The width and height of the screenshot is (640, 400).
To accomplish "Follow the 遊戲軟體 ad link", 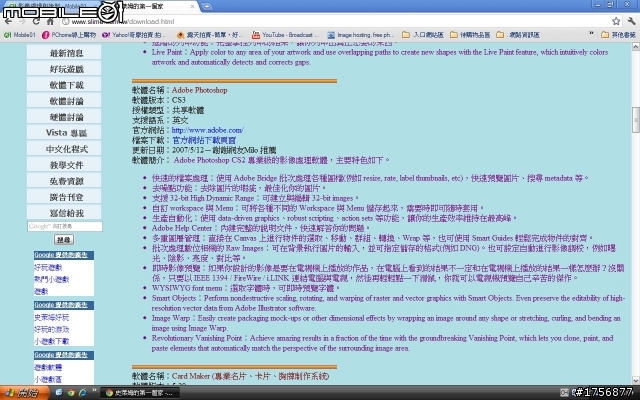I will coord(48,367).
